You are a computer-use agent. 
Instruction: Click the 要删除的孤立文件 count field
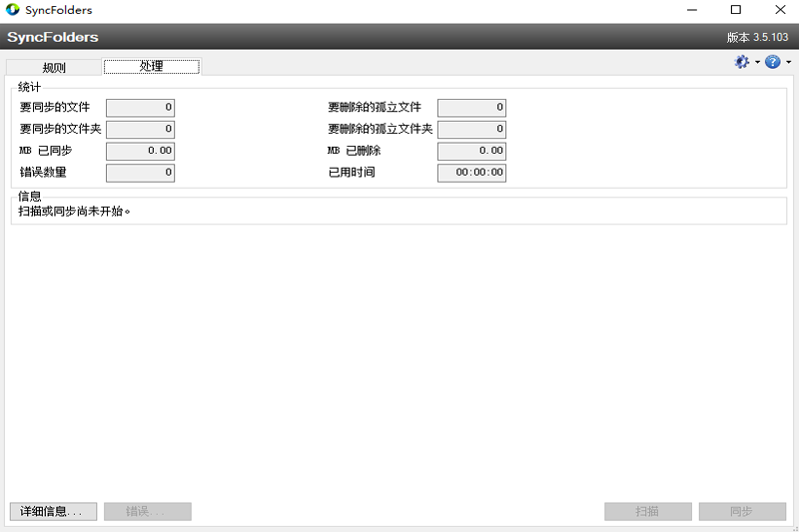tap(471, 108)
